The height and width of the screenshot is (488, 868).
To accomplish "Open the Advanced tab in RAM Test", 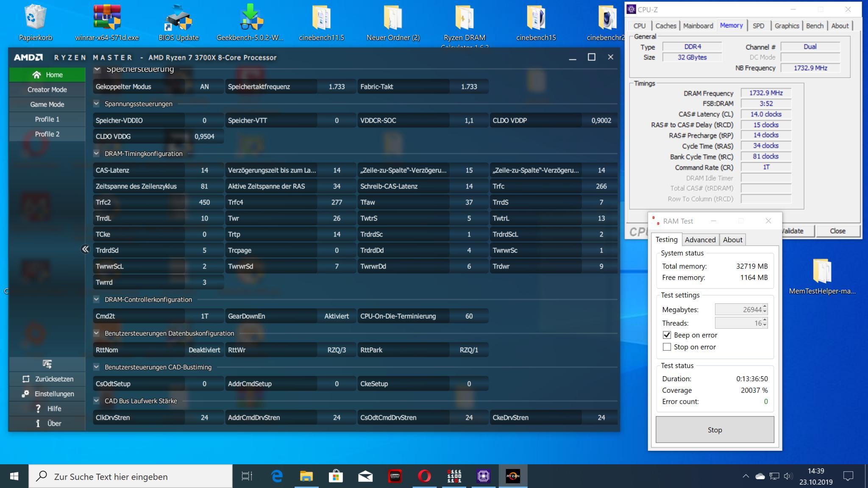I will click(700, 240).
